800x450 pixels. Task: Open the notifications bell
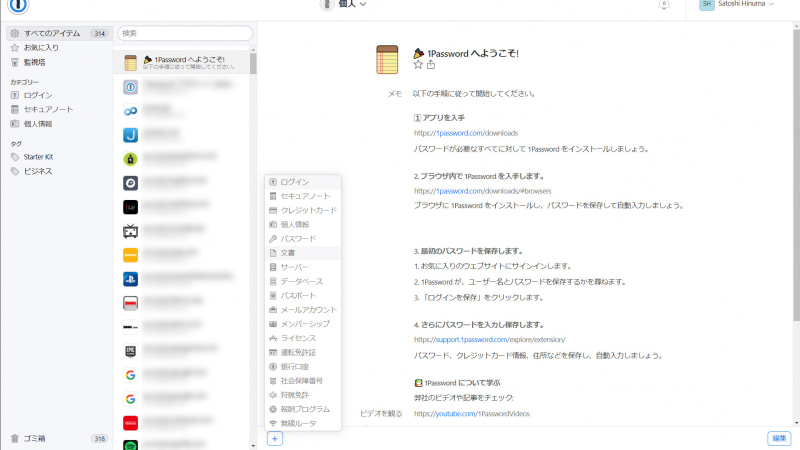pos(663,5)
